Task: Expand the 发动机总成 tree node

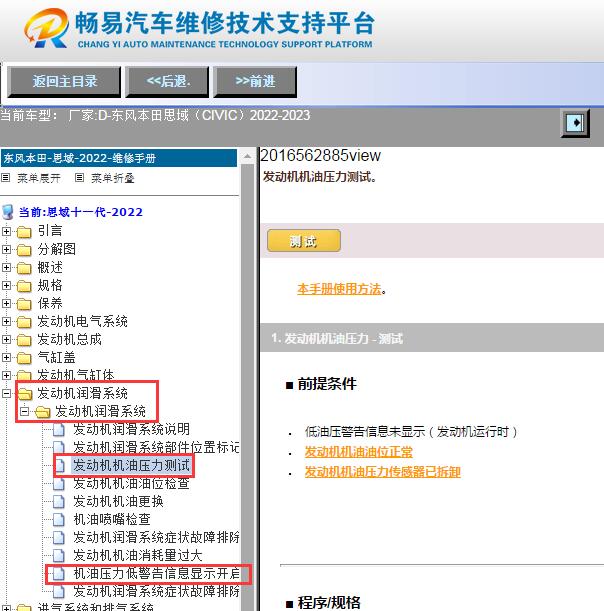Action: (x=6, y=339)
